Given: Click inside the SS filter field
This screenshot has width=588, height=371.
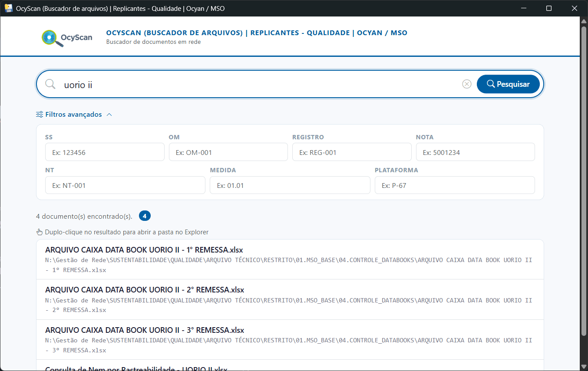Looking at the screenshot, I should click(105, 152).
